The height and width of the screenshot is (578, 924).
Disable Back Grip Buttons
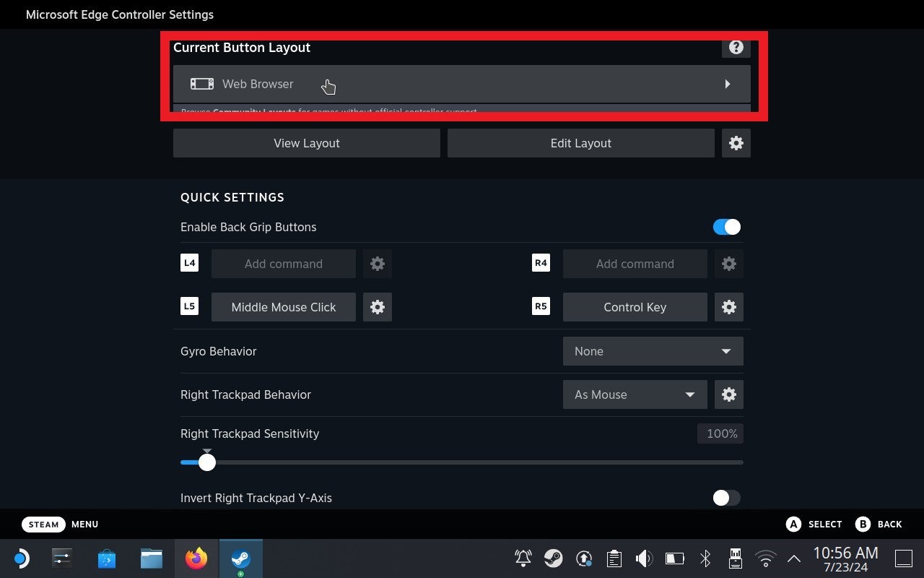[726, 227]
